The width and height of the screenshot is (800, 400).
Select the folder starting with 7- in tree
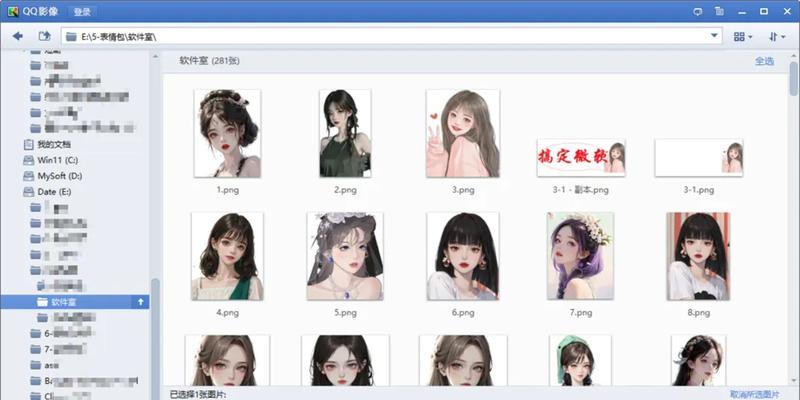59,349
